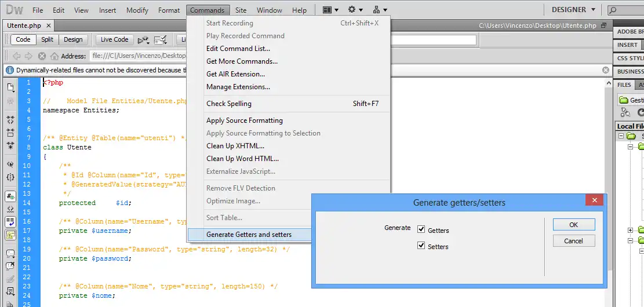644x307 pixels.
Task: Close the open Commands menu header
Action: coord(208,10)
